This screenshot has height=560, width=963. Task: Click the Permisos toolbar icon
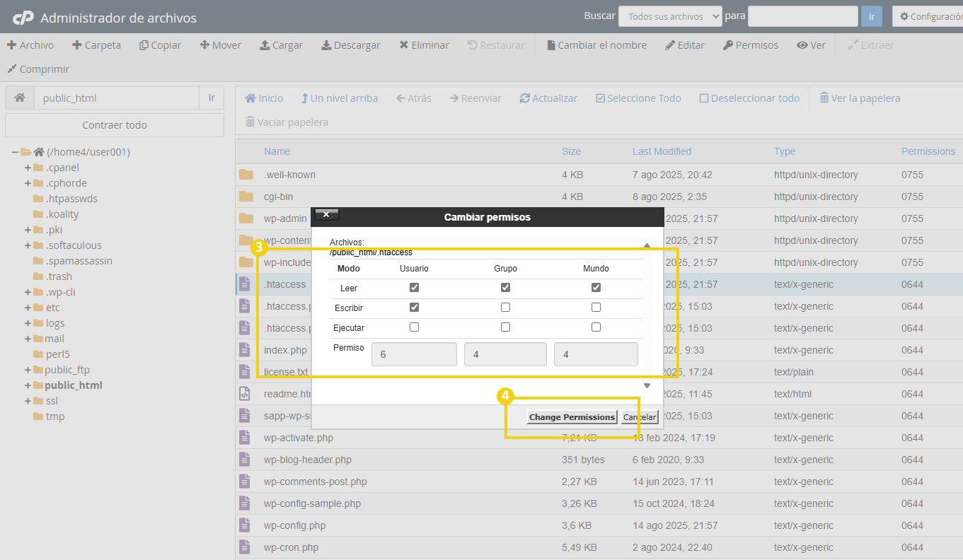[x=751, y=45]
